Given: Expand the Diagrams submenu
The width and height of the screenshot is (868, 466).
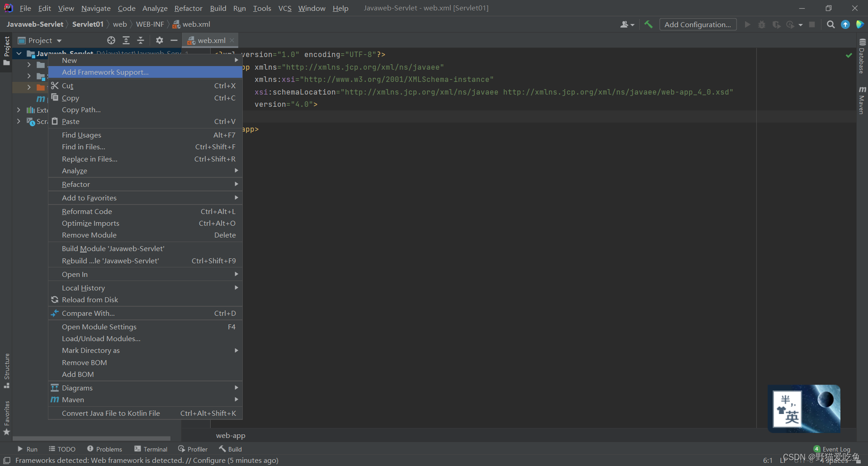Looking at the screenshot, I should pyautogui.click(x=145, y=388).
